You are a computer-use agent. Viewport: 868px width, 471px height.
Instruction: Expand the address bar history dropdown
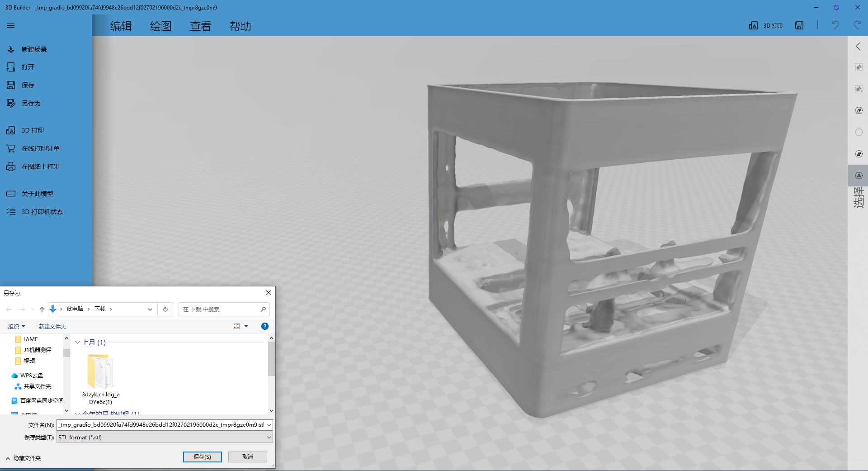click(x=150, y=309)
